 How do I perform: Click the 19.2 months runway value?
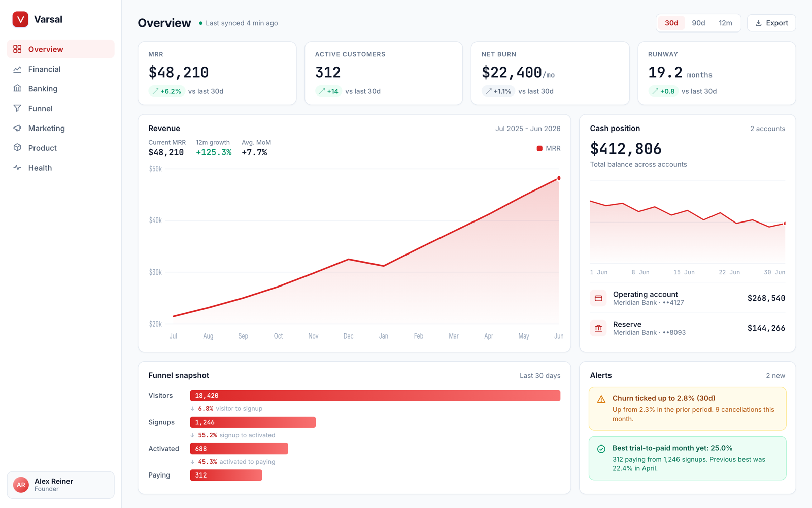pos(680,73)
